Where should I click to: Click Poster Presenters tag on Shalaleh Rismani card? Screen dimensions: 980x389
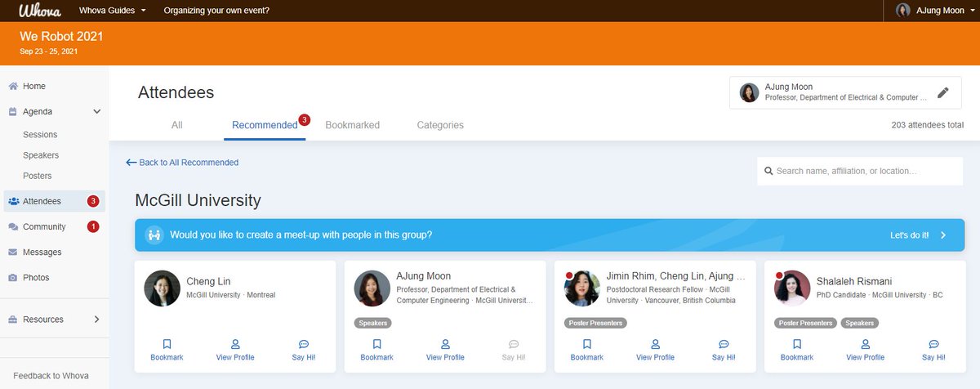(805, 323)
